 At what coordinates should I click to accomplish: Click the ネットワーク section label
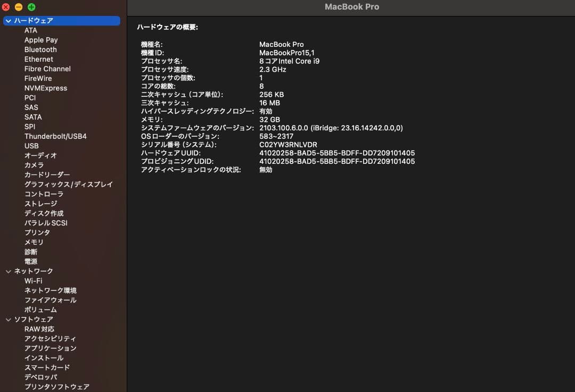pos(34,271)
